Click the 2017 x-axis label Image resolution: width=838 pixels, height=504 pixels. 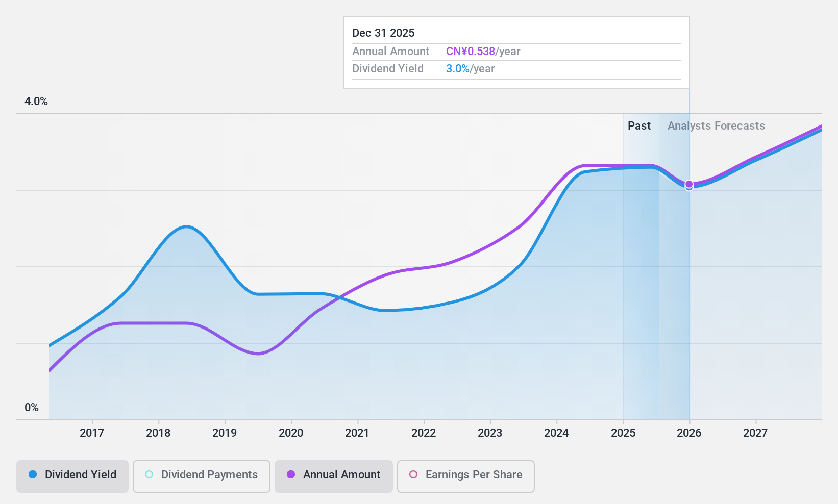coord(92,433)
